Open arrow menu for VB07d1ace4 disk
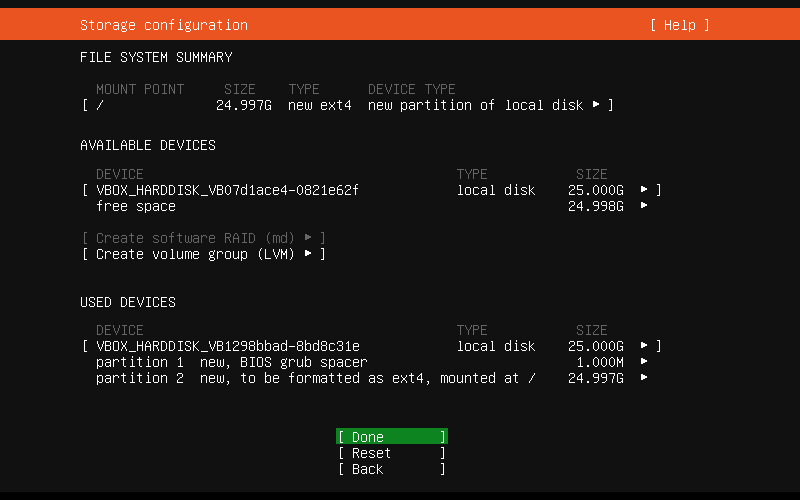Viewport: 800px width, 500px height. [644, 190]
